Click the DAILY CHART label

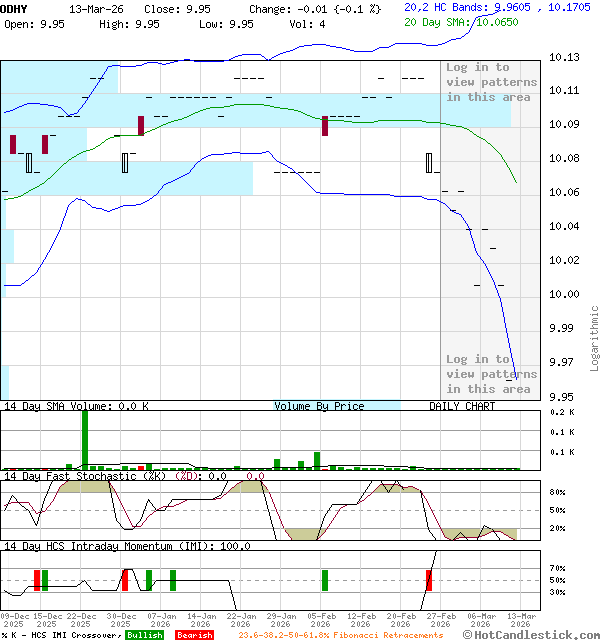tap(462, 406)
